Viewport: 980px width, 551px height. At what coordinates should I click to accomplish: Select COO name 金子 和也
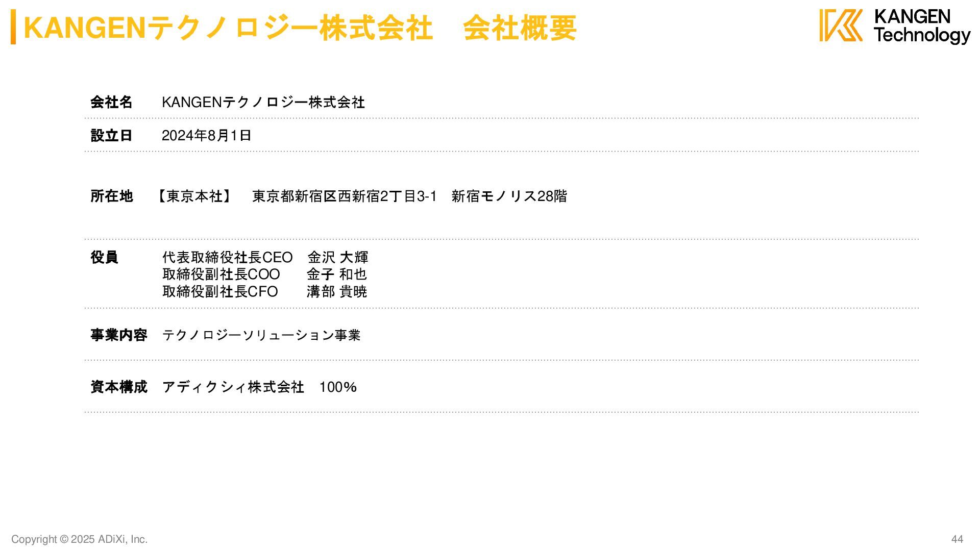point(336,274)
